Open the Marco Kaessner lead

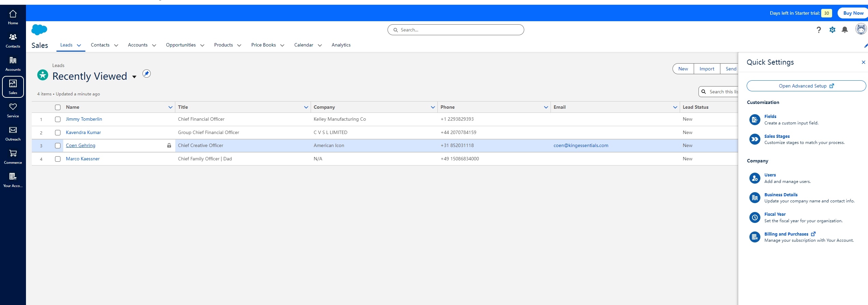click(83, 159)
